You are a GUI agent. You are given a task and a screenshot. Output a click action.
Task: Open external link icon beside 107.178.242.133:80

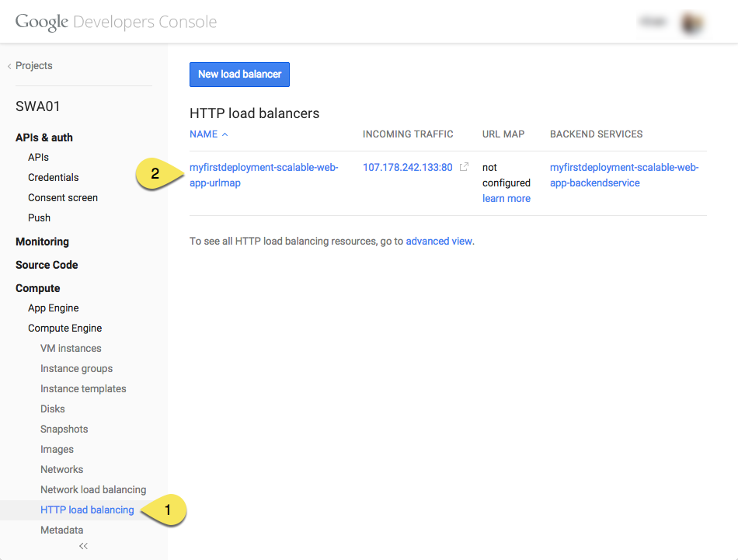click(x=464, y=166)
